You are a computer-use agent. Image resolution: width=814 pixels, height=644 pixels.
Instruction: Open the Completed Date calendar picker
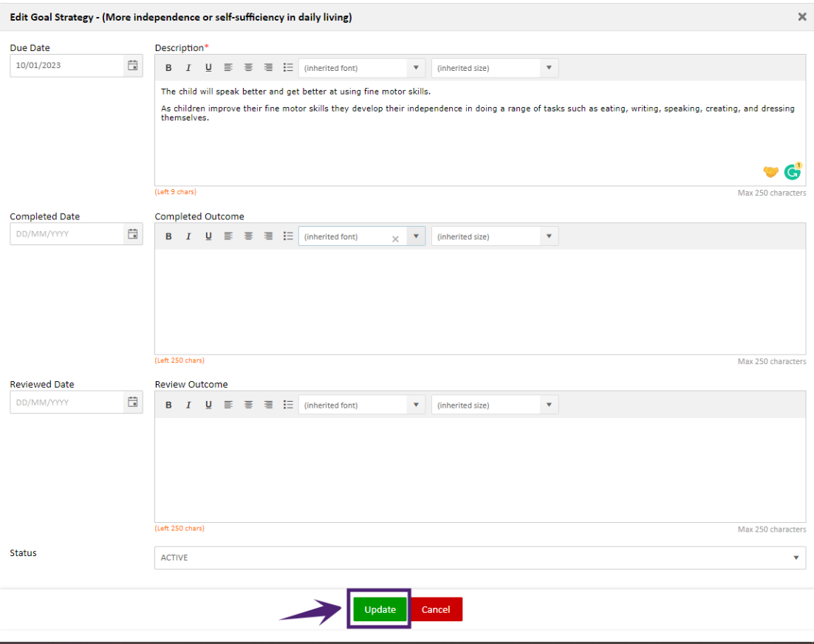(x=133, y=234)
